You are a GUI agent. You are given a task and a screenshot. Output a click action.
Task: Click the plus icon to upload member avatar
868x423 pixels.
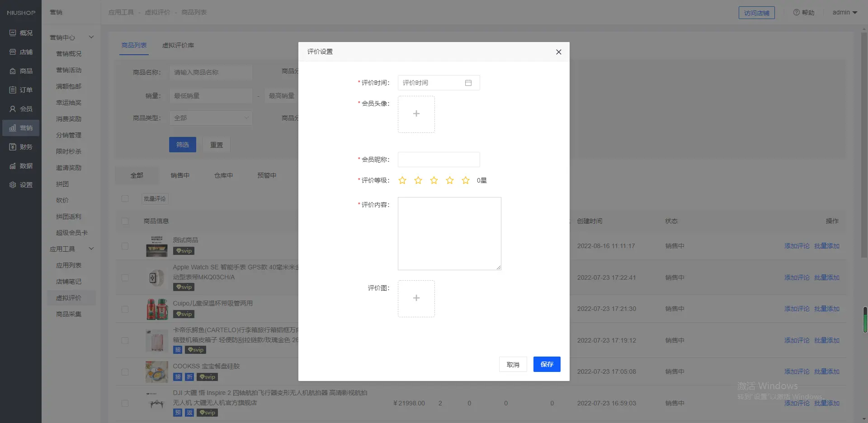click(x=416, y=114)
